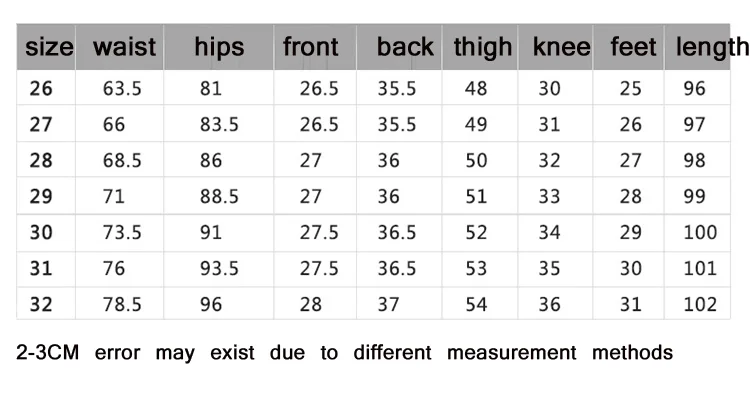Click size 32 row label
Viewport: 750px width, 398px height.
click(41, 304)
